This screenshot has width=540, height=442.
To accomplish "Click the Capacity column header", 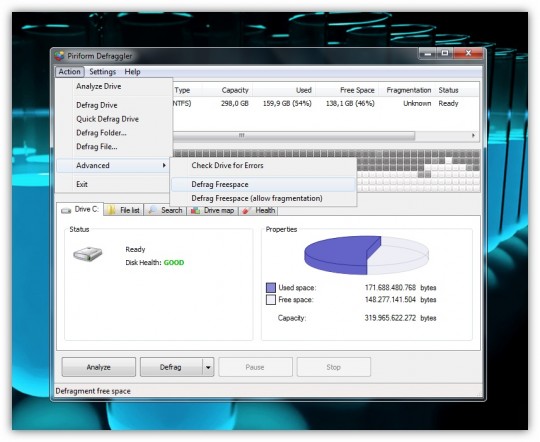I will tap(228, 90).
